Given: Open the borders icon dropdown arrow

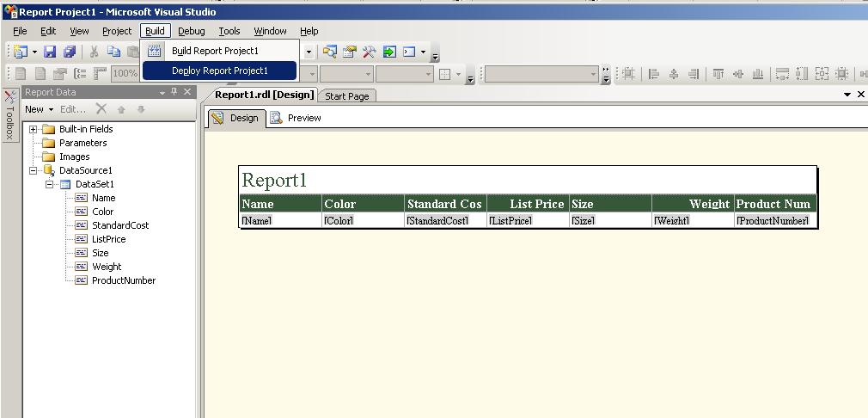Looking at the screenshot, I should pyautogui.click(x=458, y=74).
